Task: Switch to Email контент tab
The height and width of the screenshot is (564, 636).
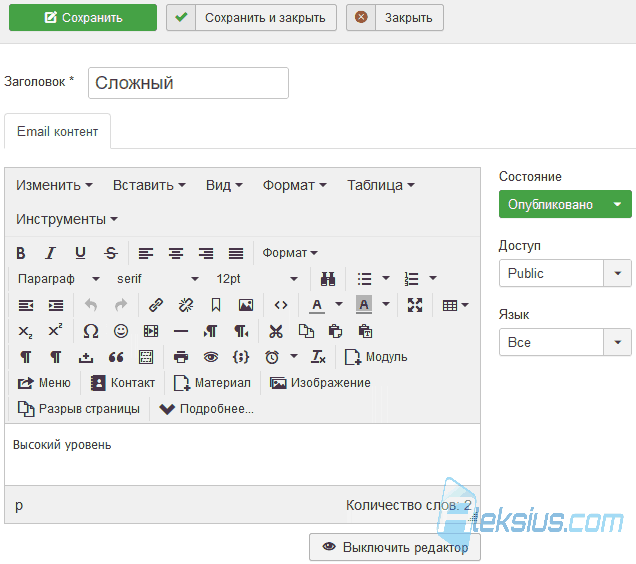Action: 57,131
